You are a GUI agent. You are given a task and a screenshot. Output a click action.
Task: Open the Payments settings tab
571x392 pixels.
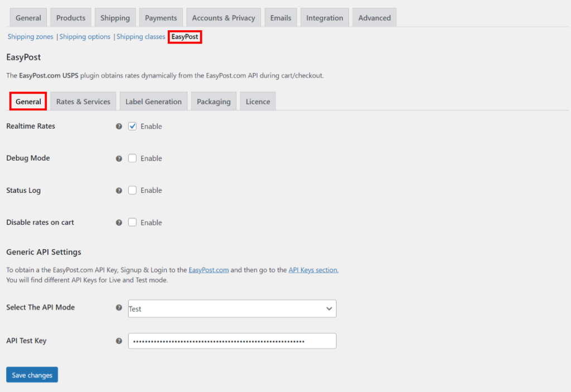[161, 18]
